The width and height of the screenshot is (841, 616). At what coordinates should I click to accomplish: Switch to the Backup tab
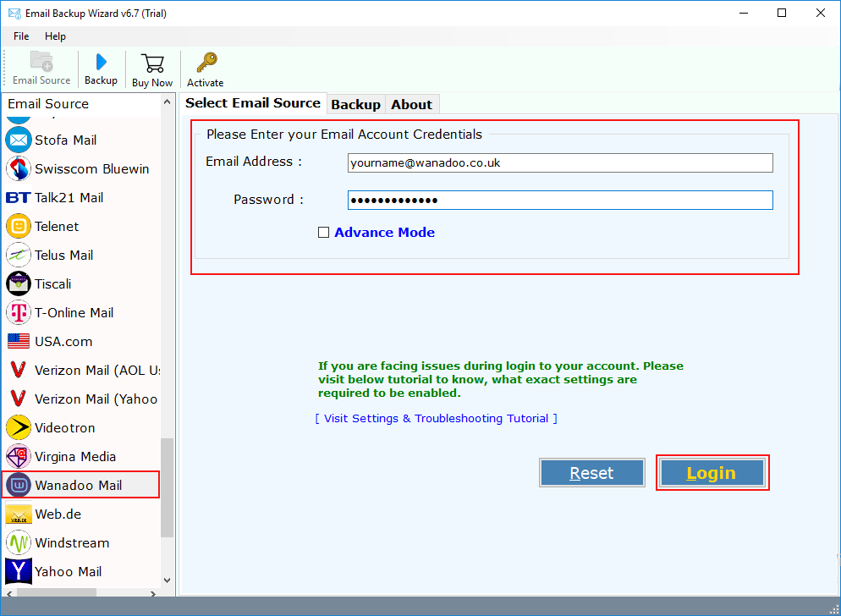point(355,105)
